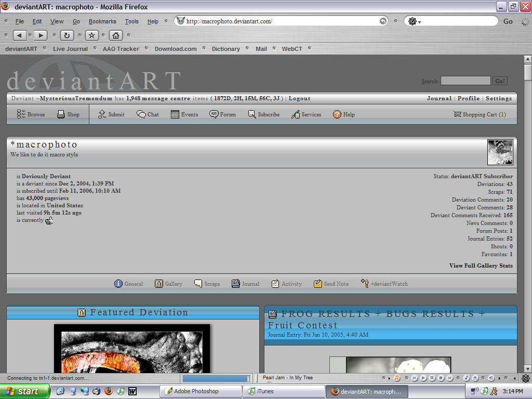Screen dimensions: 532x399
Task: Switch to iTunes taskbar button
Action: coord(284,391)
